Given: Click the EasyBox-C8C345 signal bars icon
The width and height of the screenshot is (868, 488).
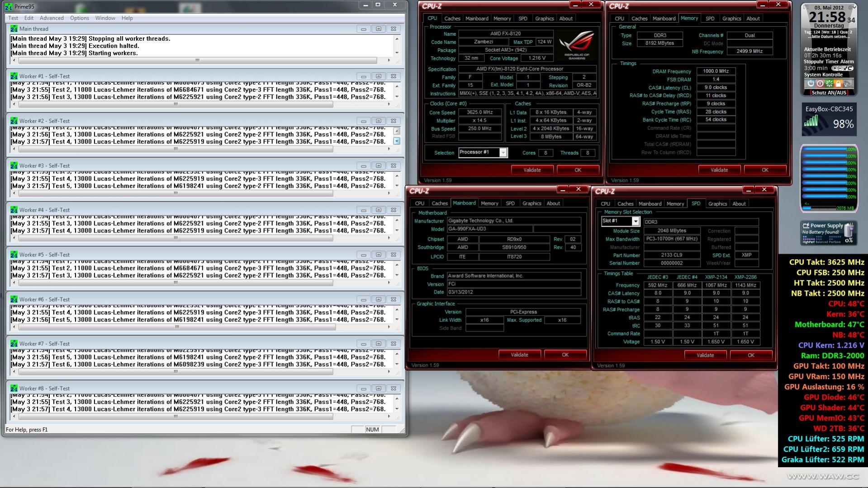Looking at the screenshot, I should pos(811,121).
